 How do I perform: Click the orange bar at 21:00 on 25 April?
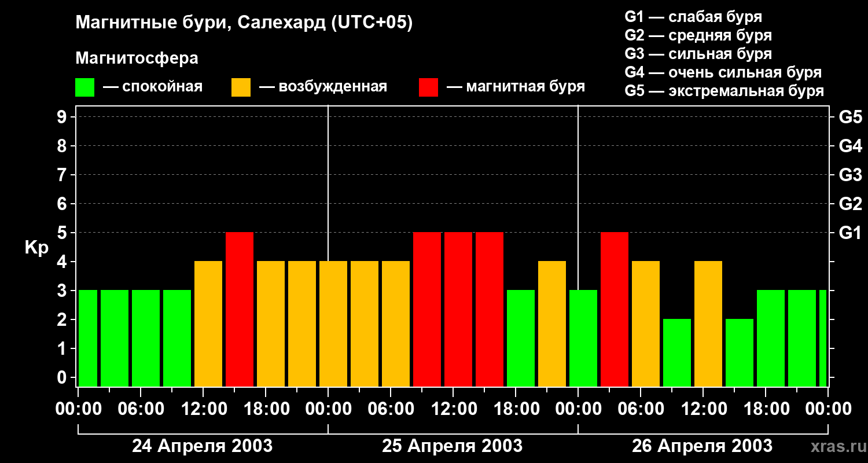552,324
